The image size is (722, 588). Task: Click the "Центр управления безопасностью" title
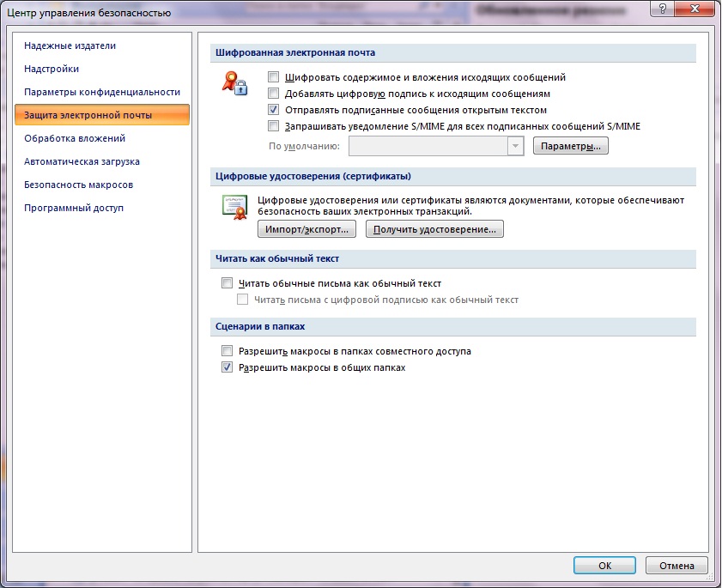[x=89, y=12]
